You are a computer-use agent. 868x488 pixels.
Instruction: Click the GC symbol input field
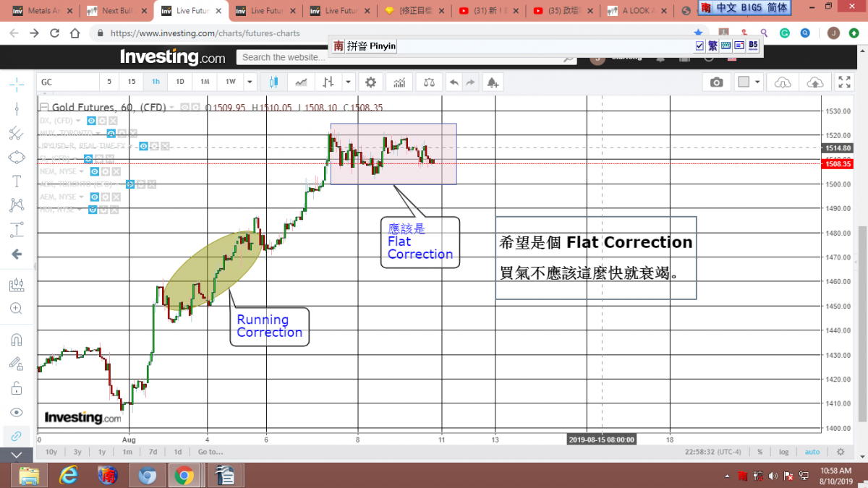pos(67,82)
